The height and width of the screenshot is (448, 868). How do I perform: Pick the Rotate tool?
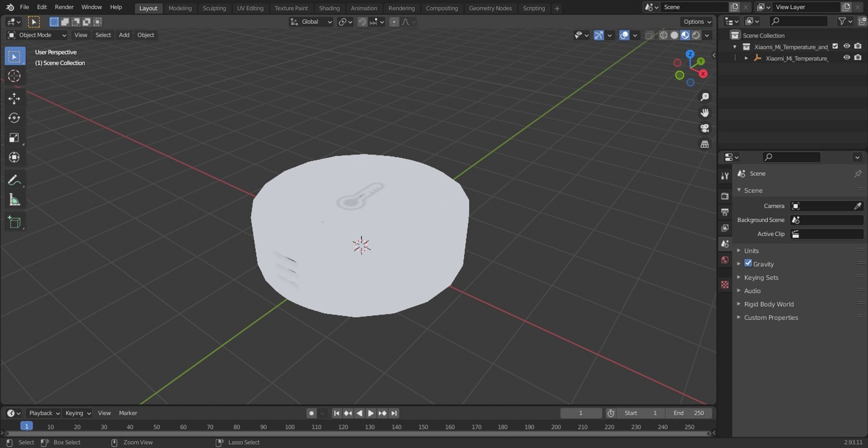(14, 118)
